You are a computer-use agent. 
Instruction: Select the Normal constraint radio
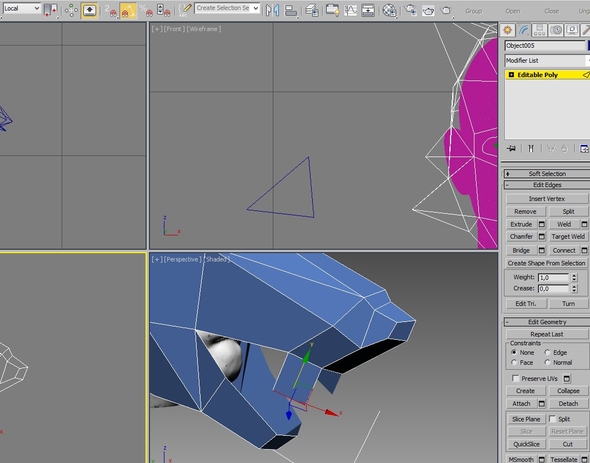547,362
